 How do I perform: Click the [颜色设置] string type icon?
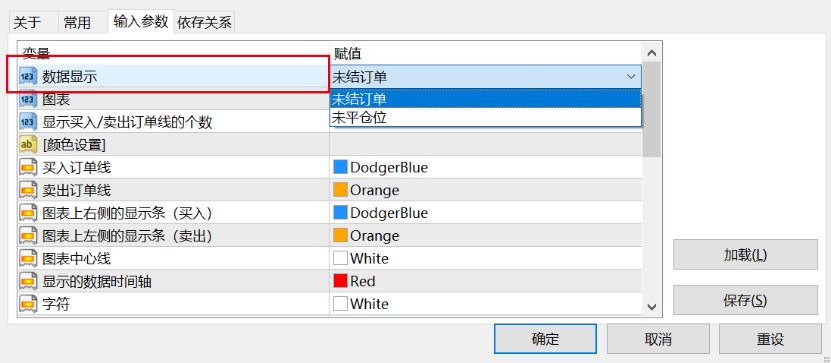coord(28,145)
